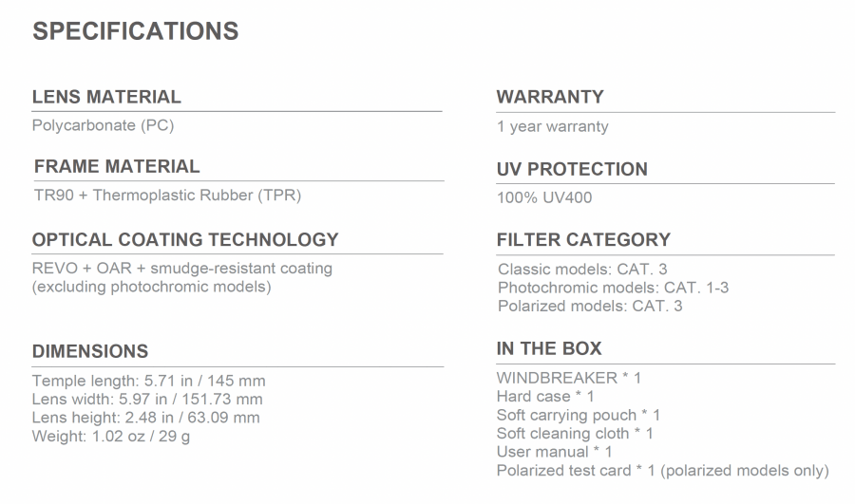Viewport: 855px width, 504px height.
Task: Click the Lens width measurement line
Action: coord(147,400)
